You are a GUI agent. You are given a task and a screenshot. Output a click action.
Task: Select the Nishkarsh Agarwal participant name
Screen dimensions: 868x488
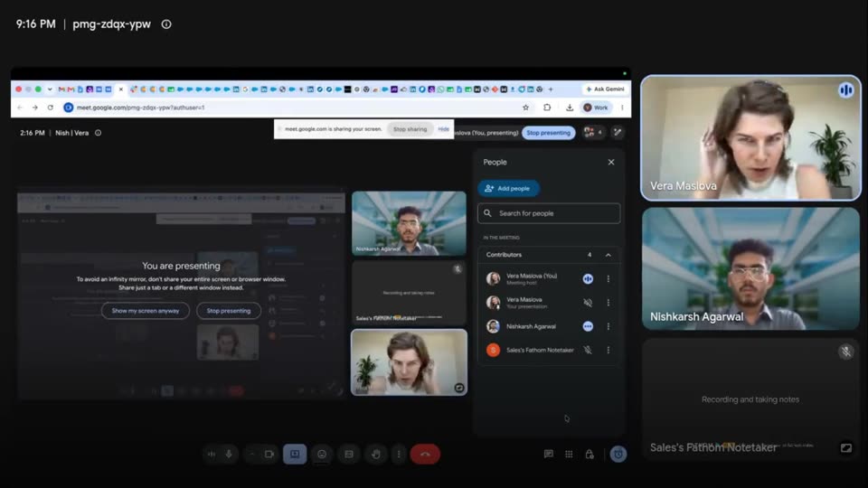click(x=531, y=326)
